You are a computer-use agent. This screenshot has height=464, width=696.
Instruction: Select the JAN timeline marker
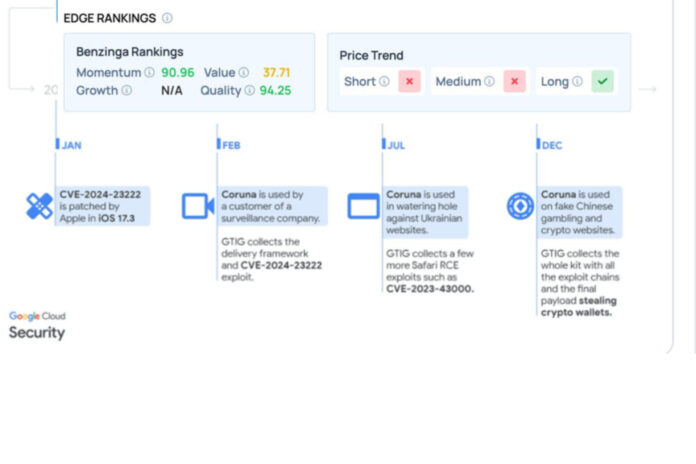[x=71, y=145]
